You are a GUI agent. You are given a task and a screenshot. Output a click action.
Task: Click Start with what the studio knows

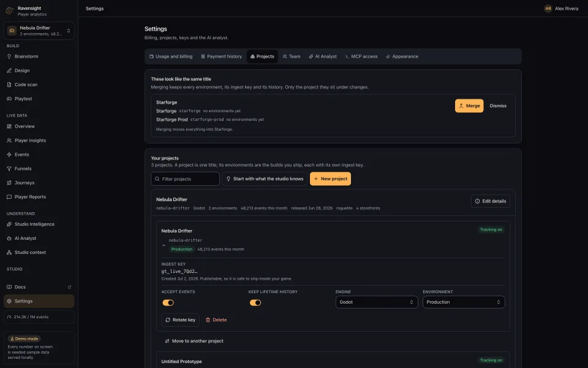pos(265,178)
